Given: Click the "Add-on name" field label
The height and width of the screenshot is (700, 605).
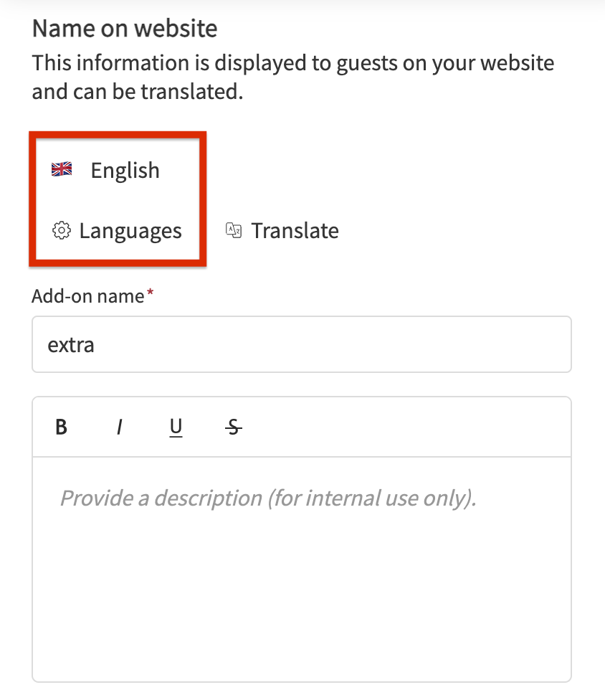Looking at the screenshot, I should click(x=88, y=295).
